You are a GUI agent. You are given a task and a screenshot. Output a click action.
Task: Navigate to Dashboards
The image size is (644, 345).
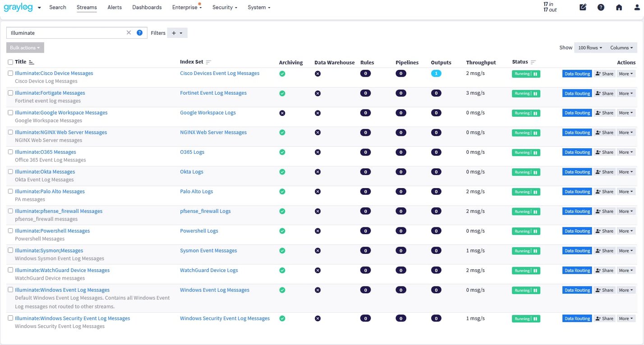[147, 7]
